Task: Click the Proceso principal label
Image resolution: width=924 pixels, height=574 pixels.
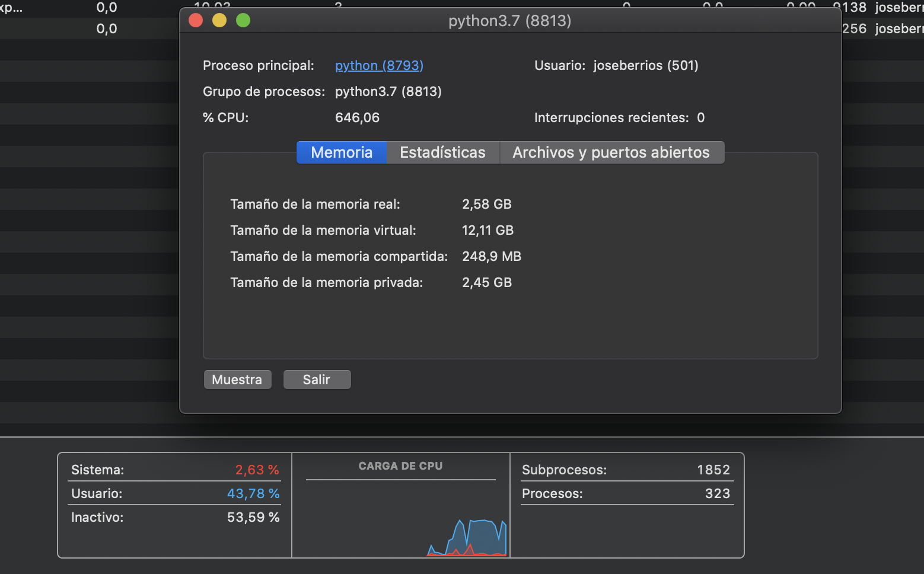Action: [x=259, y=65]
